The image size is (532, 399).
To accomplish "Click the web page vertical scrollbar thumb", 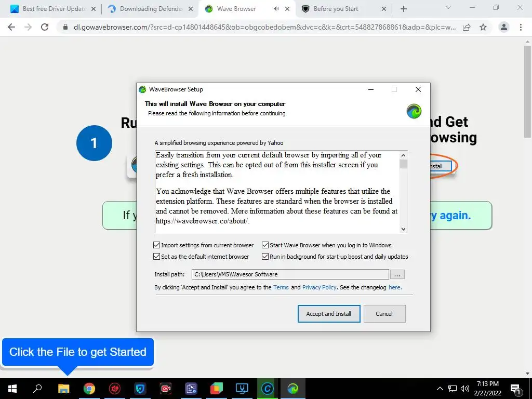I will tap(527, 91).
